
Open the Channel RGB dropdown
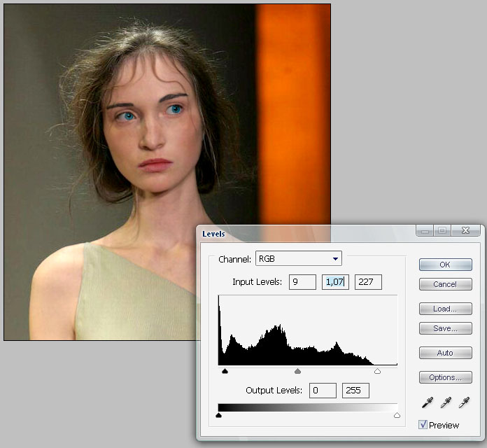tap(299, 258)
